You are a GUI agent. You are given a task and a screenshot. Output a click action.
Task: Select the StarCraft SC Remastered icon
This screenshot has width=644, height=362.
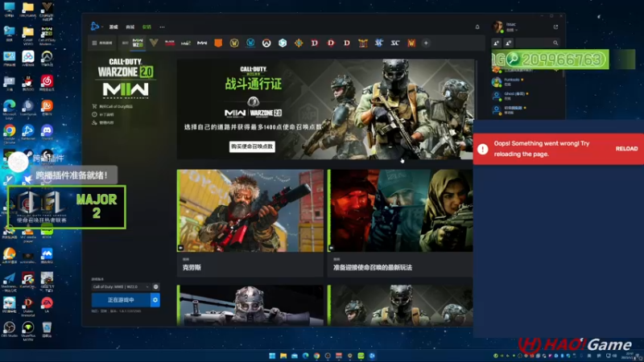[x=395, y=43]
